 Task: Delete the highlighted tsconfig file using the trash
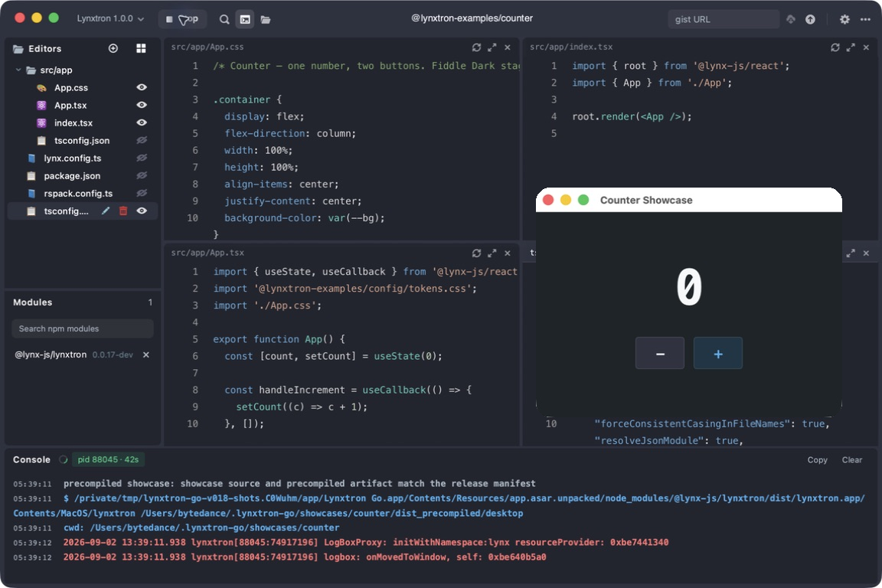click(123, 211)
